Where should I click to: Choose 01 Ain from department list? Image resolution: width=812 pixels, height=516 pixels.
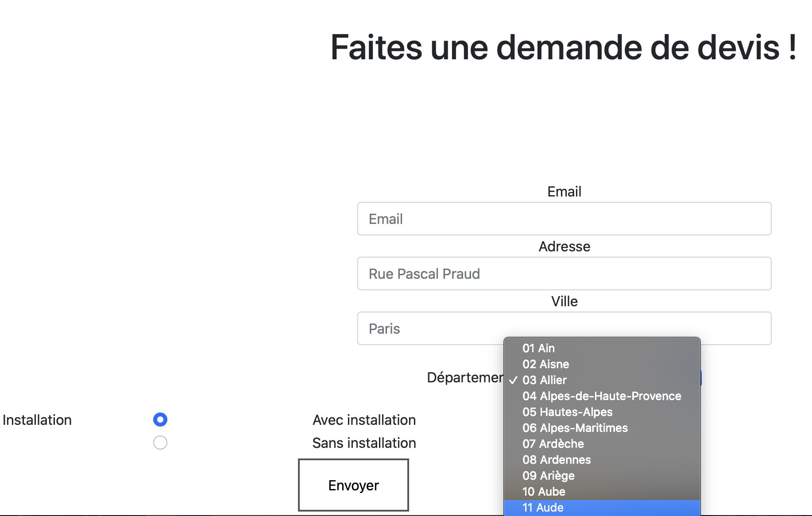point(538,348)
